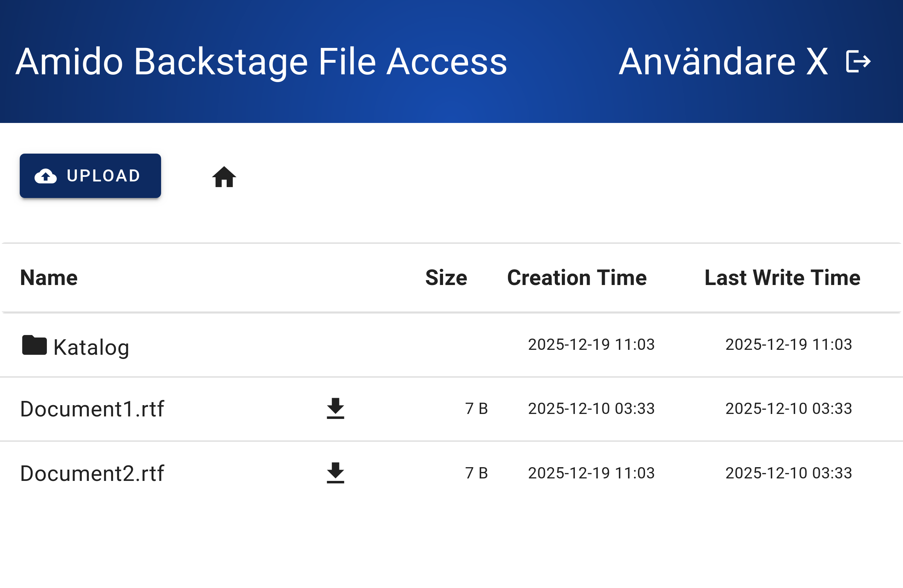Click Katalog's creation time 2025-12-19 11:03
This screenshot has height=588, width=903.
(x=591, y=345)
